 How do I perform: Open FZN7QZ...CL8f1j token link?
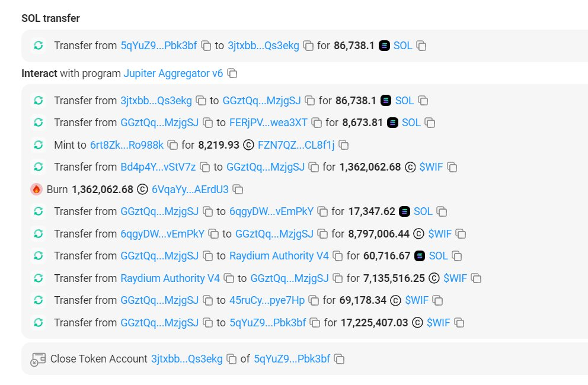[296, 145]
